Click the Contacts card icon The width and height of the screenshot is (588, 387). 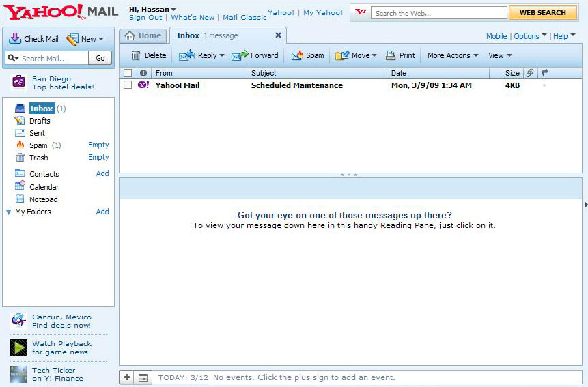click(20, 173)
